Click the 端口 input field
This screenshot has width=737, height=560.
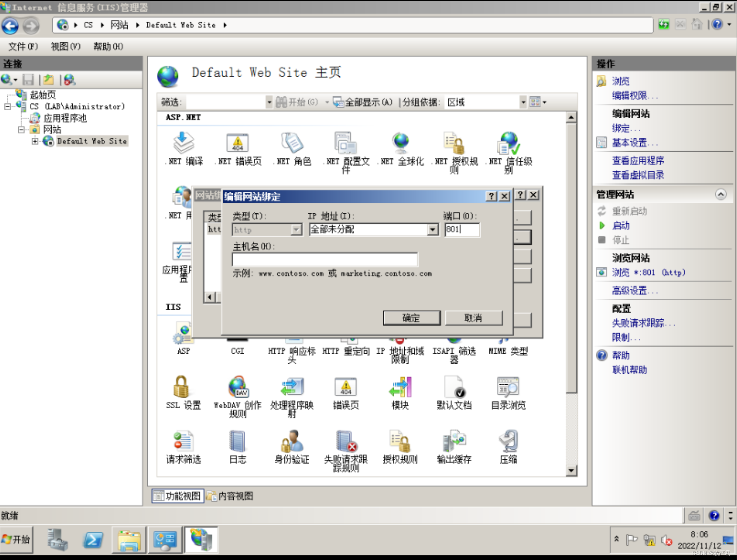click(x=462, y=229)
